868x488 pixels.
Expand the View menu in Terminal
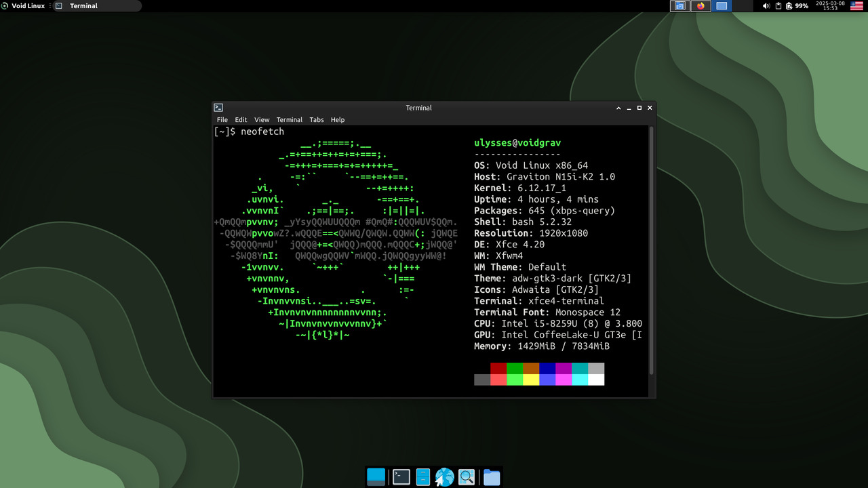click(262, 120)
